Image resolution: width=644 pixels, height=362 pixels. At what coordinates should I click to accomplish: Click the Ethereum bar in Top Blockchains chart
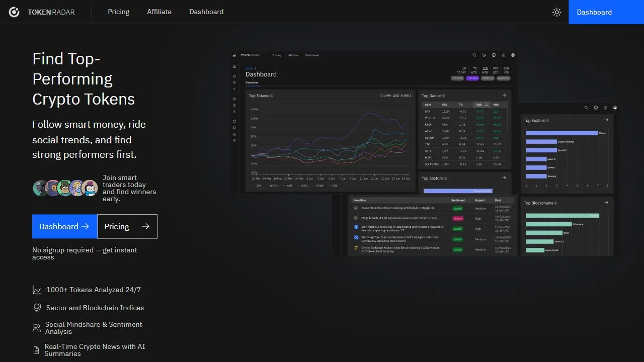pos(549,224)
